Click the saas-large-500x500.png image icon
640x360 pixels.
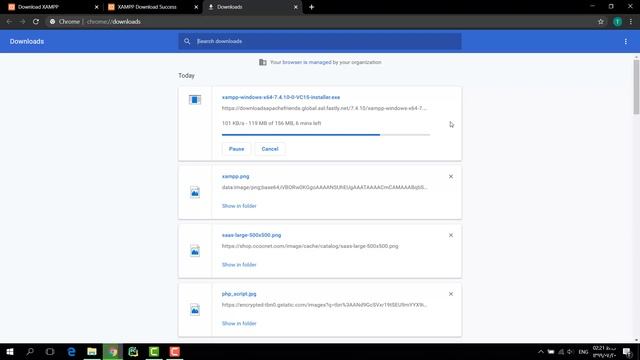coord(195,251)
